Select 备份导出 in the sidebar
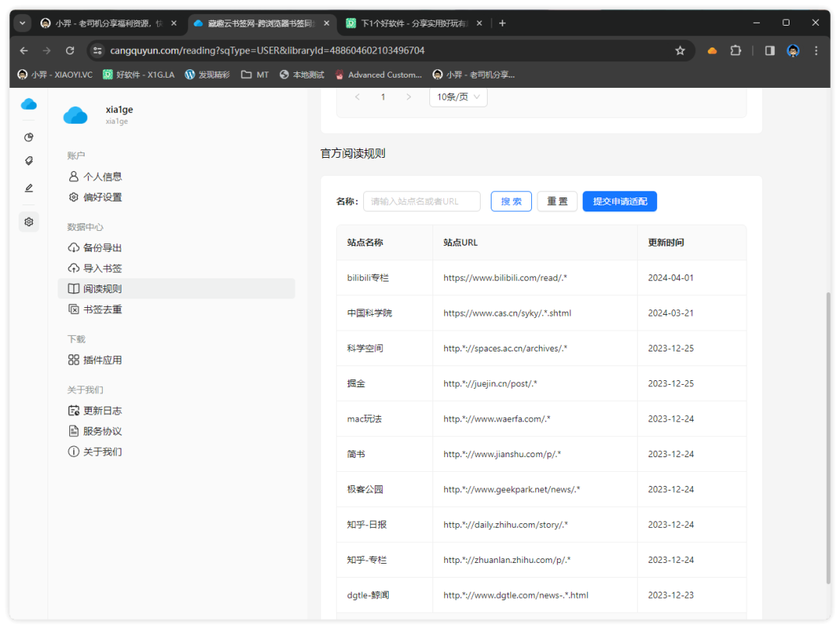840x629 pixels. click(x=102, y=248)
